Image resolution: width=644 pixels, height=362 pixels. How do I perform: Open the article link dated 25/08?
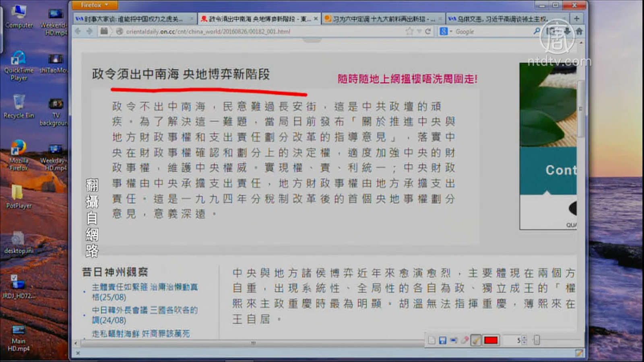pos(144,292)
